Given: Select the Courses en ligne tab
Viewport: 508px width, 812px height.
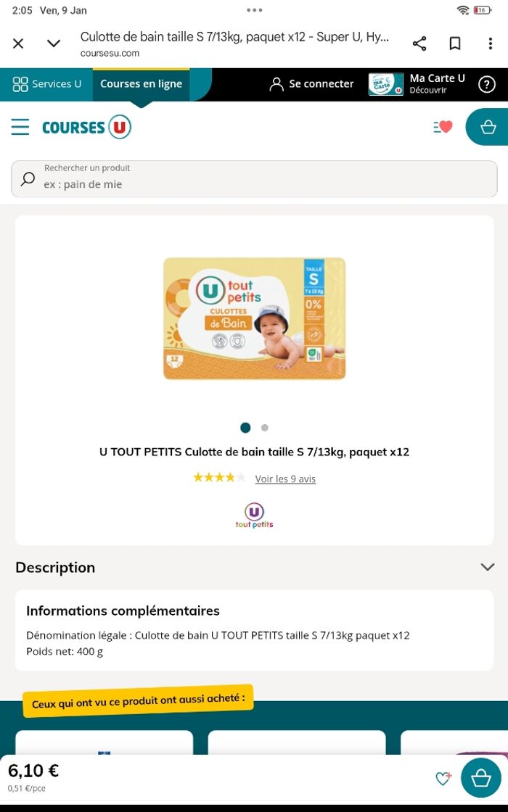Looking at the screenshot, I should click(141, 84).
